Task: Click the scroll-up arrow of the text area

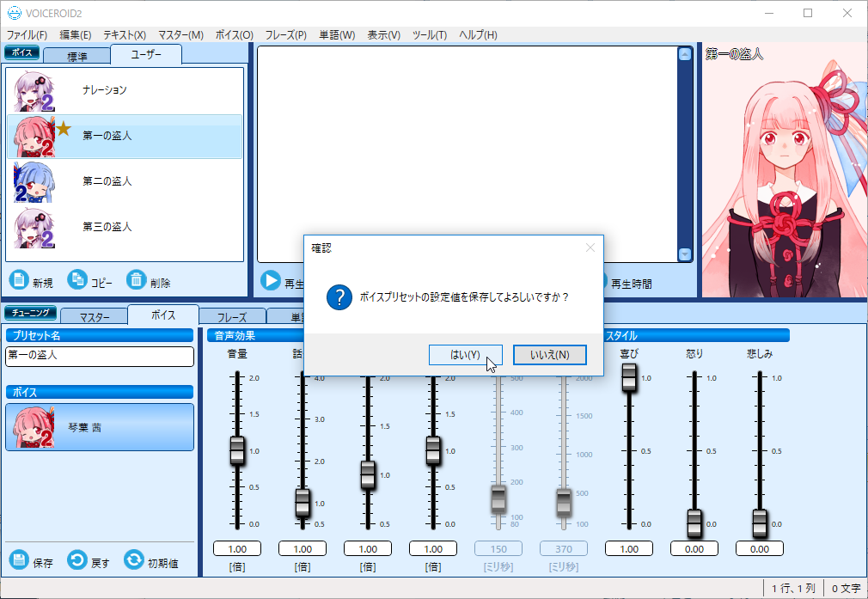Action: coord(685,54)
